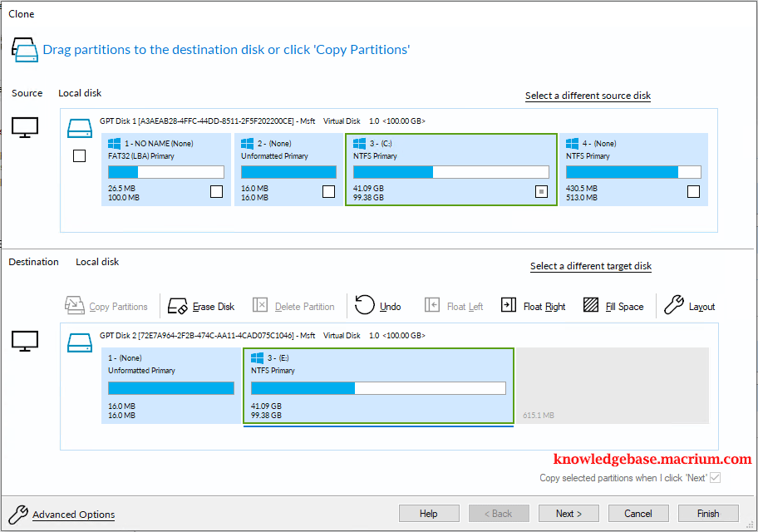This screenshot has width=758, height=532.
Task: Select whole source disk checkbox under drive icon
Action: tap(79, 155)
